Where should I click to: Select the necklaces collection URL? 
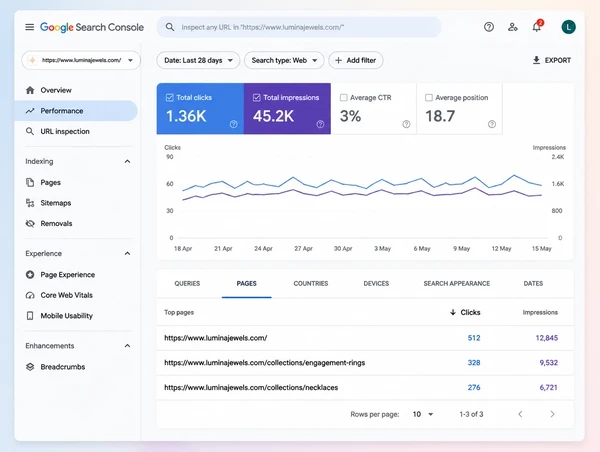pyautogui.click(x=251, y=387)
